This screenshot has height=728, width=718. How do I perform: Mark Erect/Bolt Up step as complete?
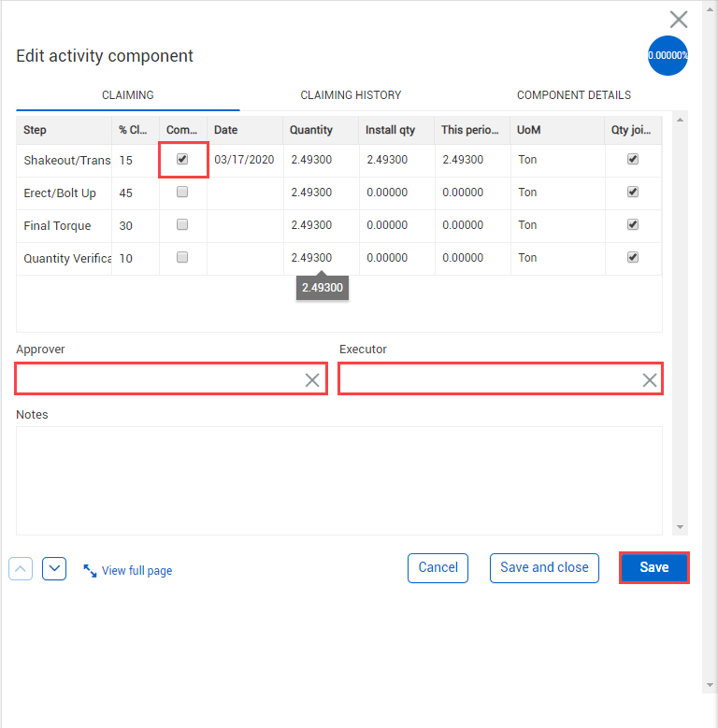coord(182,192)
